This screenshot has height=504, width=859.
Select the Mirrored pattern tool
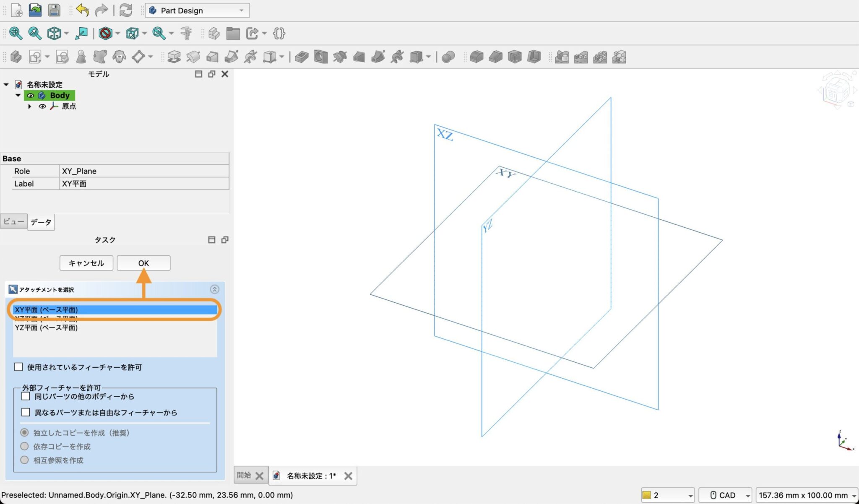pyautogui.click(x=562, y=57)
